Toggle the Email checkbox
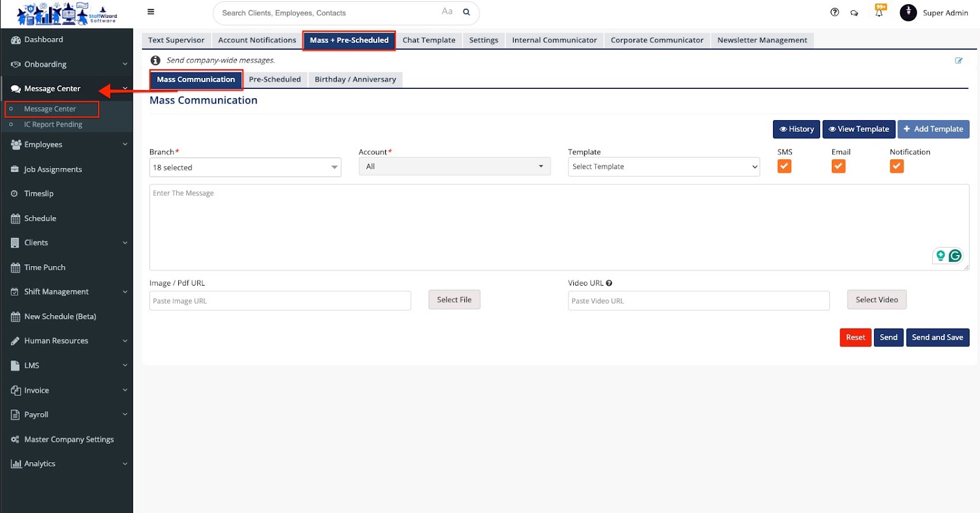The image size is (980, 513). (x=838, y=166)
